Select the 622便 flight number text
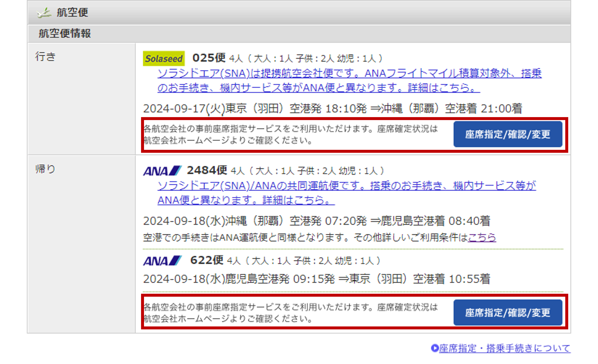 (x=207, y=260)
